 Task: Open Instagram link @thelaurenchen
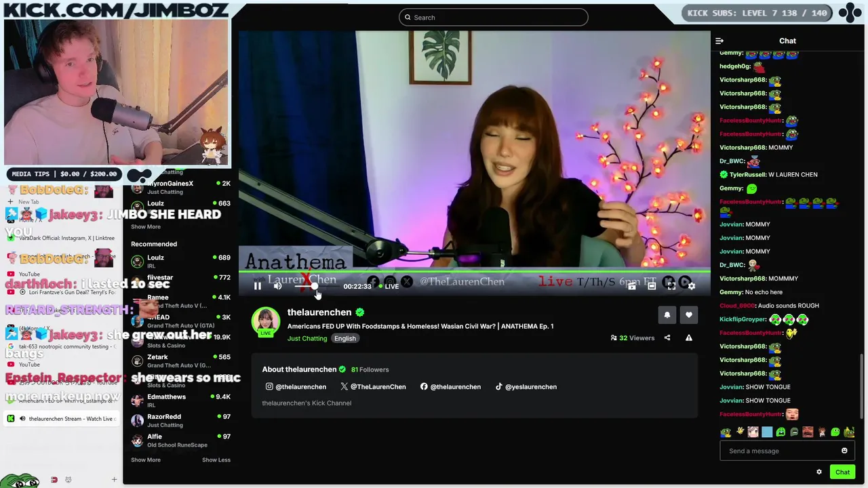[296, 386]
